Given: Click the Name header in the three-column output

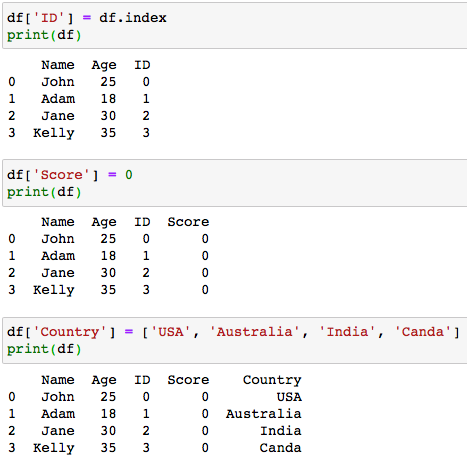Looking at the screenshot, I should [58, 65].
